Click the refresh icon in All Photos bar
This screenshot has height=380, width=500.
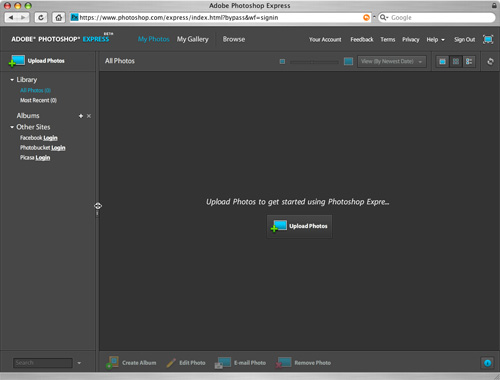point(490,61)
